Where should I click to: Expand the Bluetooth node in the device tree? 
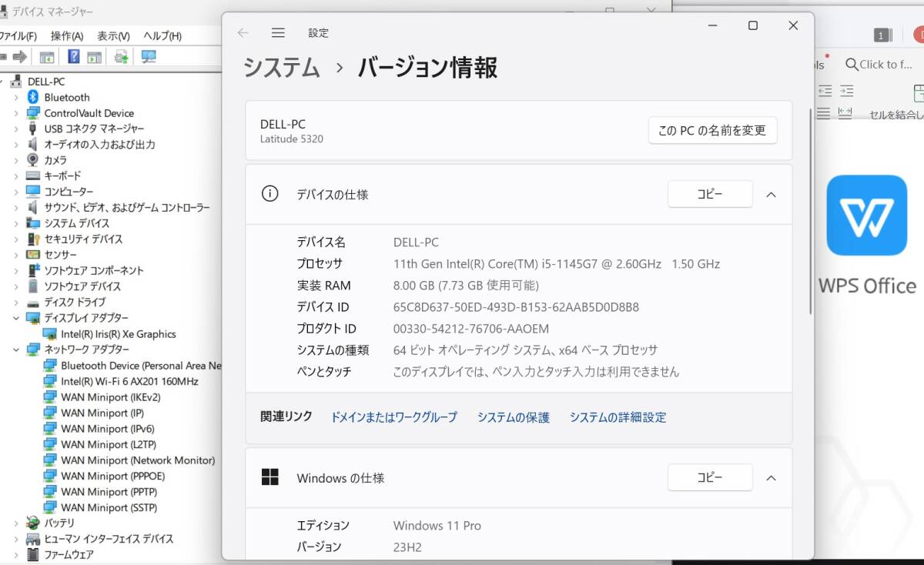tap(17, 97)
